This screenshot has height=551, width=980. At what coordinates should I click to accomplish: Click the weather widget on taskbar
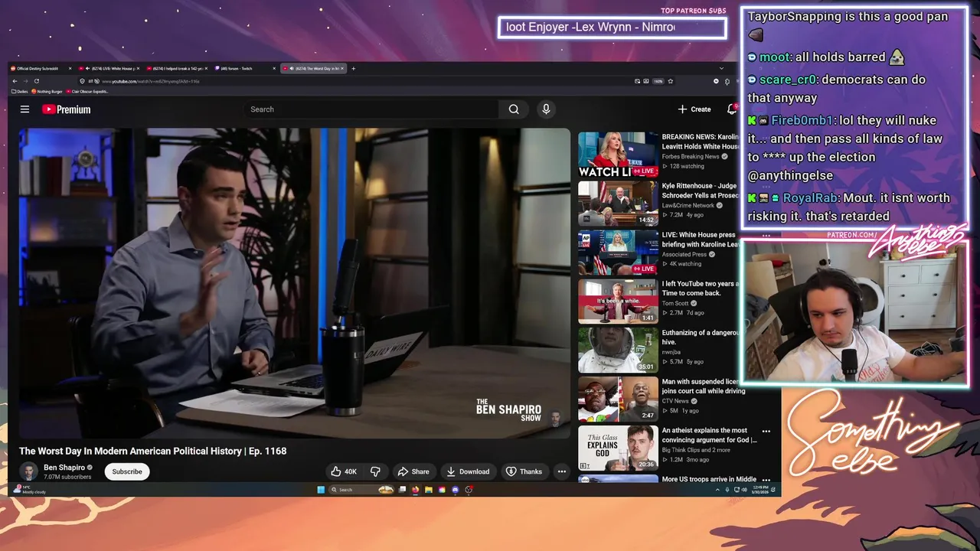click(29, 490)
